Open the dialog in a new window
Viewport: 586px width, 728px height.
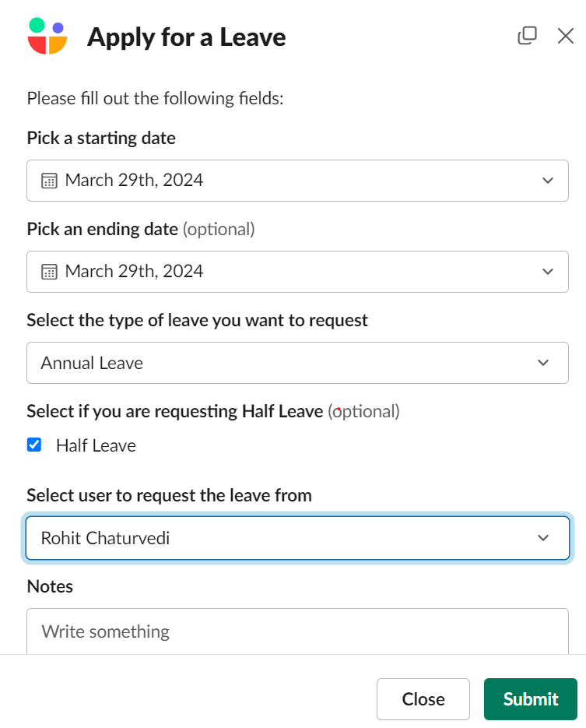(x=527, y=36)
